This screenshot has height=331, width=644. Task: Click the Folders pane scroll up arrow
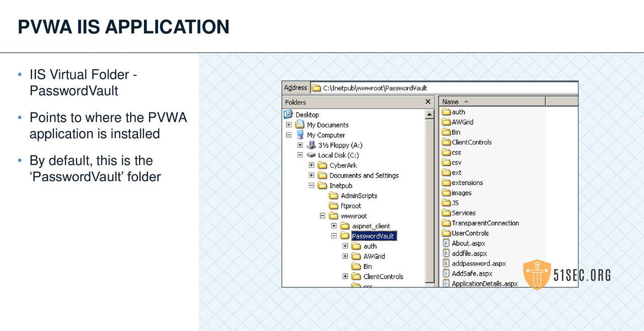tap(429, 115)
